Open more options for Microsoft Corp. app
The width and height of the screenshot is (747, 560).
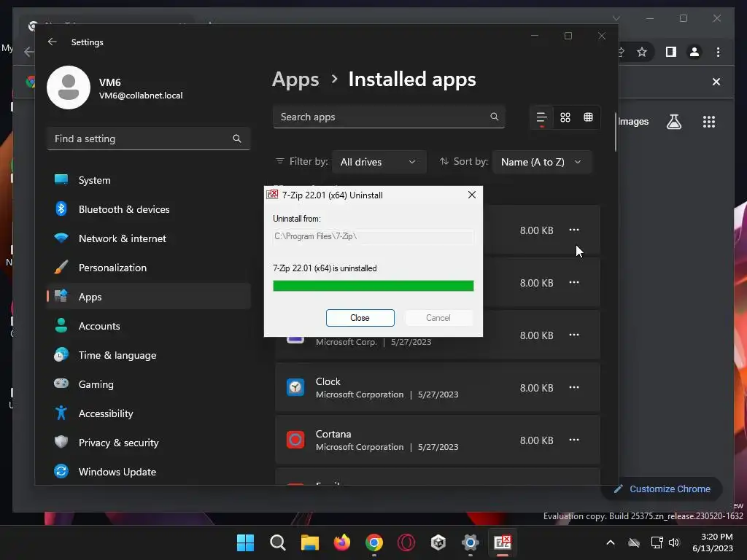click(574, 335)
